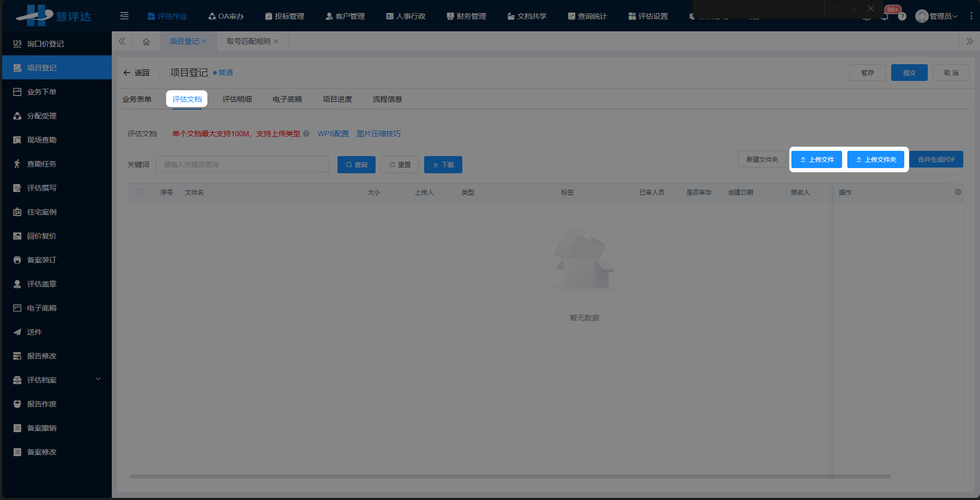Close the 取号匹配规则 tab
980x500 pixels.
click(x=276, y=41)
